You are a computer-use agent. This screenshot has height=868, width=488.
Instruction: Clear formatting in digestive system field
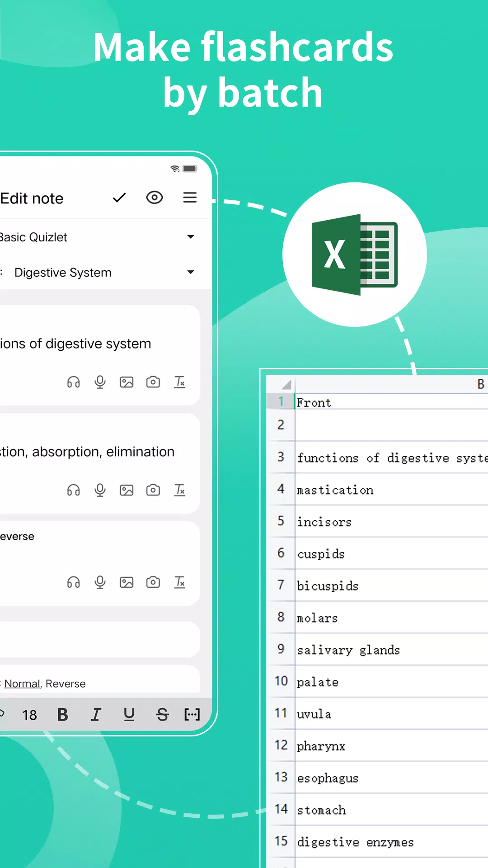click(180, 382)
